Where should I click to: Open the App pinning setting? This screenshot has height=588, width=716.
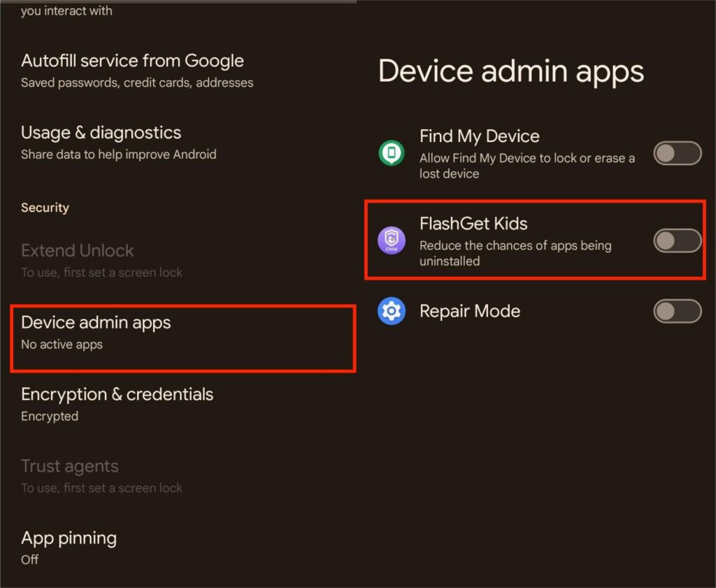(x=69, y=538)
